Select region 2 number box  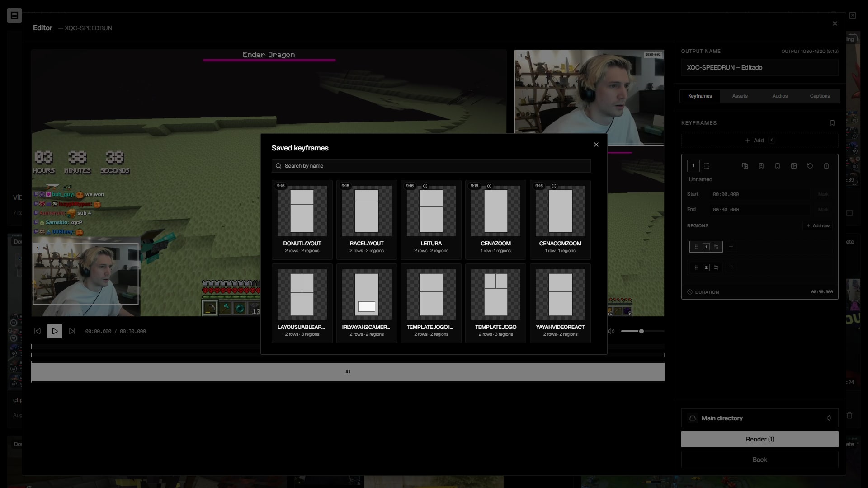tap(706, 267)
